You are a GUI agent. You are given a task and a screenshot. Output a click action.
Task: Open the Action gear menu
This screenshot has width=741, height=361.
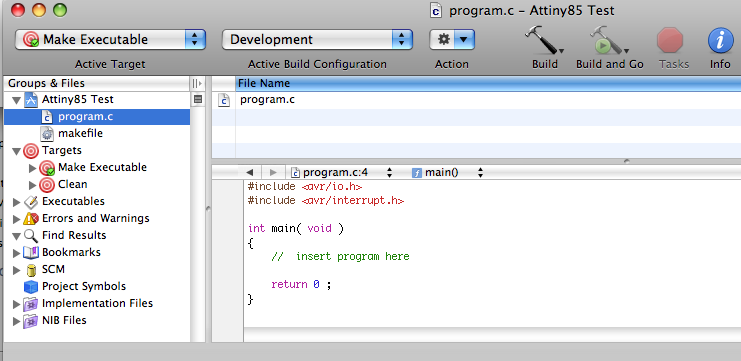[x=452, y=40]
